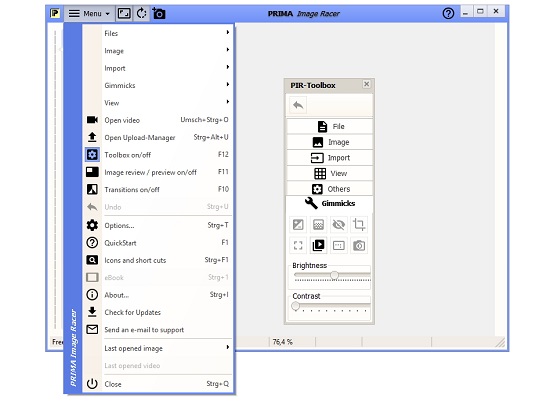Expand the Import submenu

158,68
